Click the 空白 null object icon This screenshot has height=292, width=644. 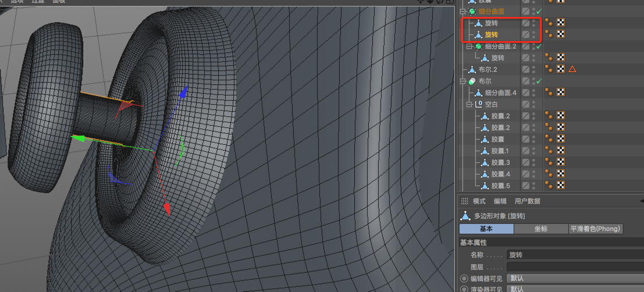click(x=478, y=104)
